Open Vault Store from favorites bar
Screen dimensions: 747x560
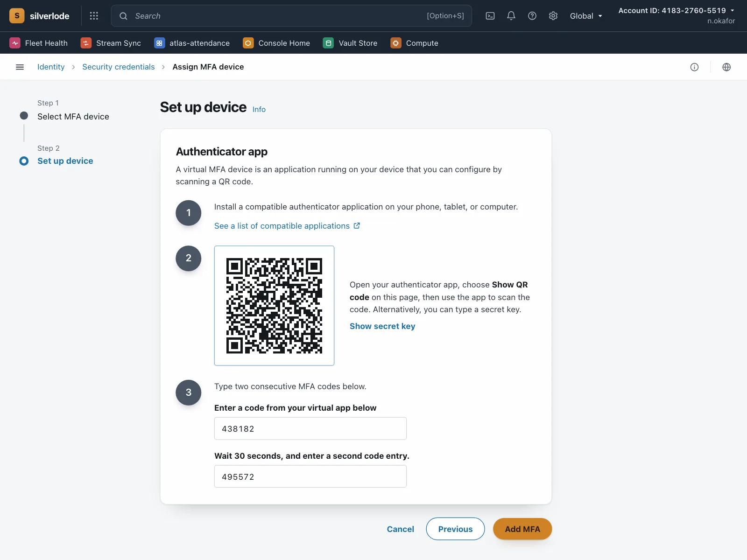point(350,43)
